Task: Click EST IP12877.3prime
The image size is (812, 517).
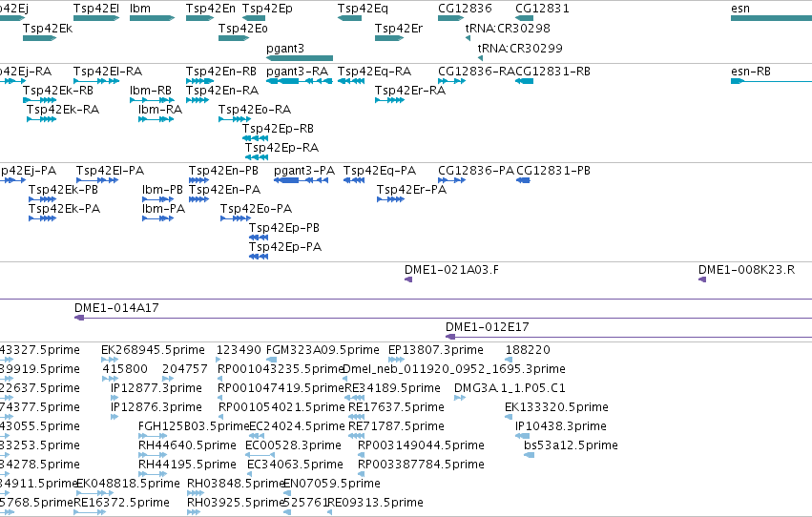Action: pos(115,398)
